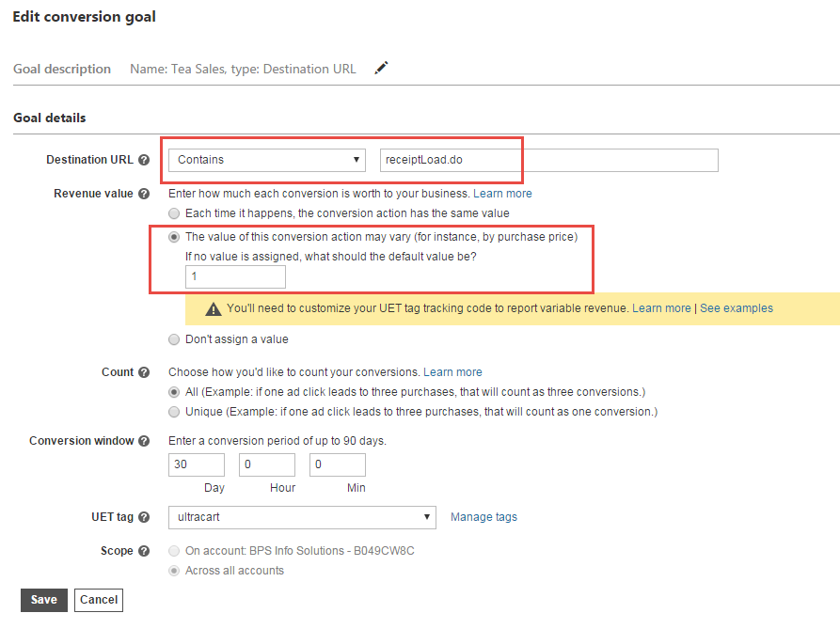The height and width of the screenshot is (629, 840).
Task: Click the help icon next to UET tag
Action: [144, 517]
